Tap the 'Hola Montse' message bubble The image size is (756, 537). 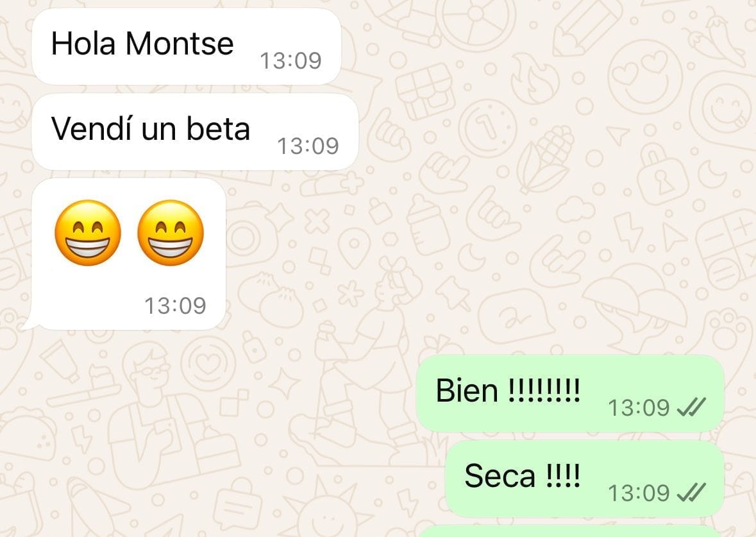tap(186, 46)
